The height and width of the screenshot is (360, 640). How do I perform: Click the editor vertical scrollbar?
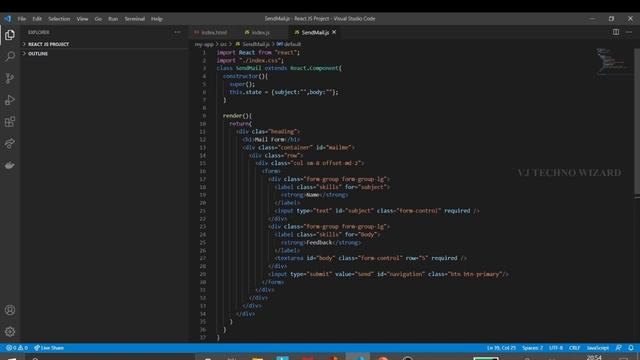[x=636, y=122]
